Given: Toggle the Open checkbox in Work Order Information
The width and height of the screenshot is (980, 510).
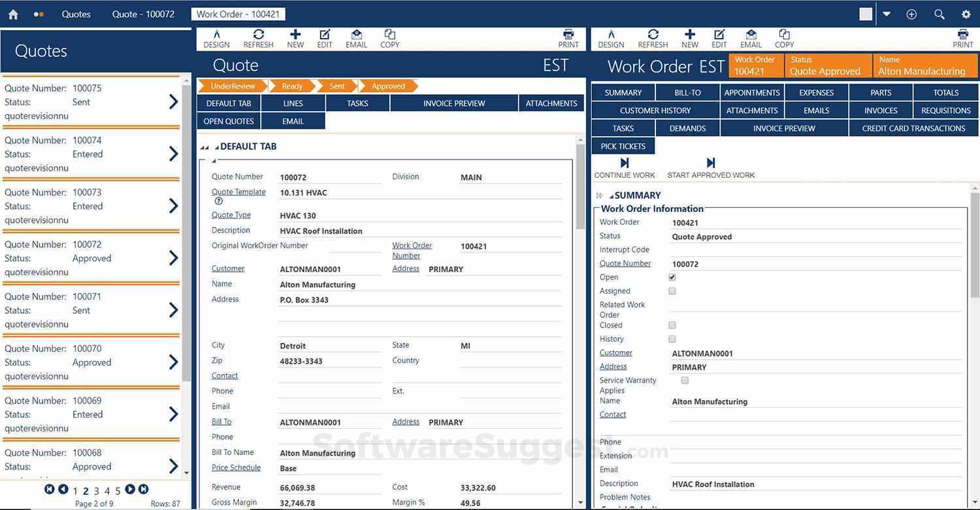Looking at the screenshot, I should 672,277.
